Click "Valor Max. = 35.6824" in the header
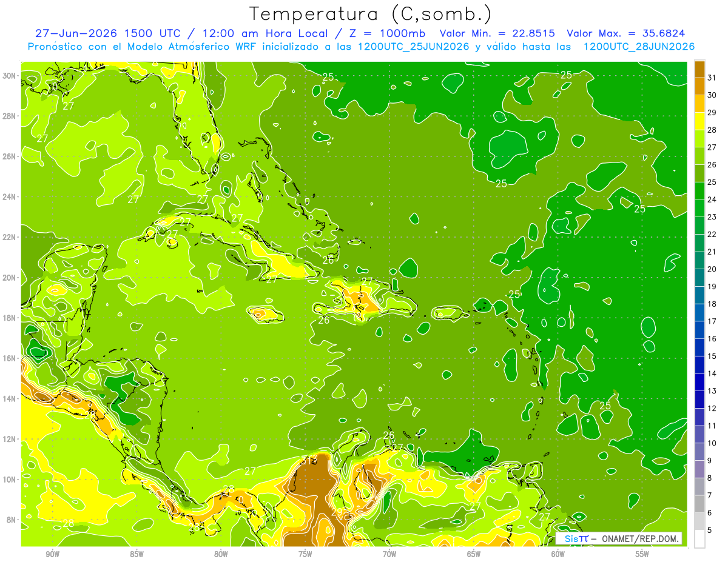This screenshot has width=728, height=562. (625, 33)
